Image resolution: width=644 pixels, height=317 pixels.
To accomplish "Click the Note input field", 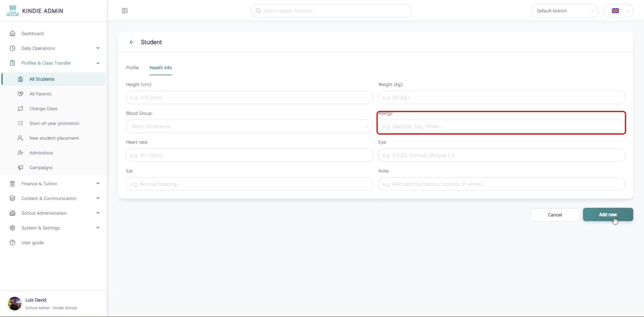I will click(x=501, y=184).
